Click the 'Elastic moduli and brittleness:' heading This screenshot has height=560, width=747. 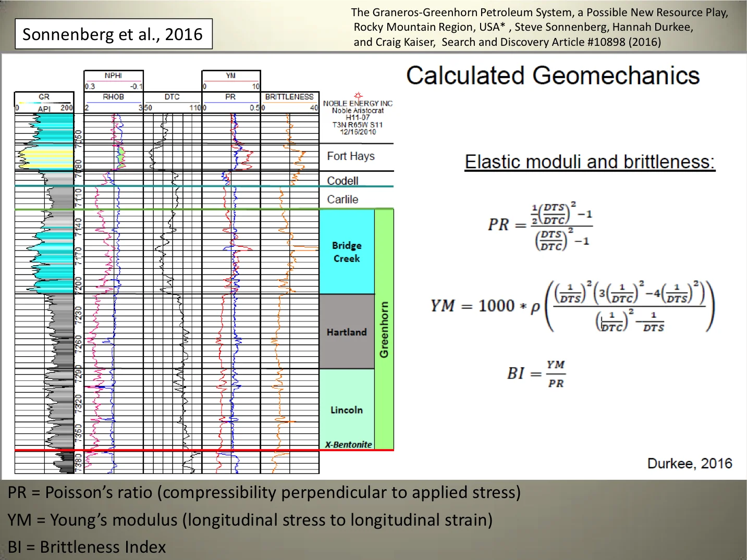coord(590,161)
